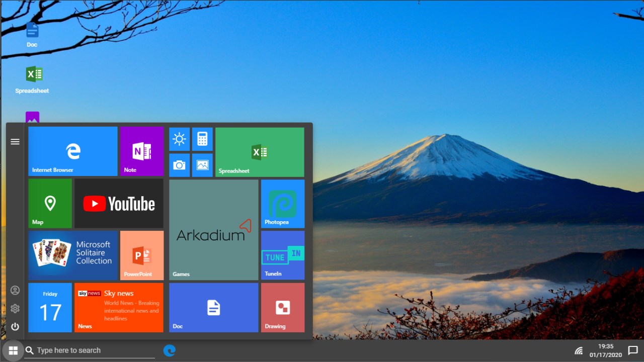The width and height of the screenshot is (644, 362).
Task: Open the Friday 17 calendar tile
Action: click(x=50, y=308)
